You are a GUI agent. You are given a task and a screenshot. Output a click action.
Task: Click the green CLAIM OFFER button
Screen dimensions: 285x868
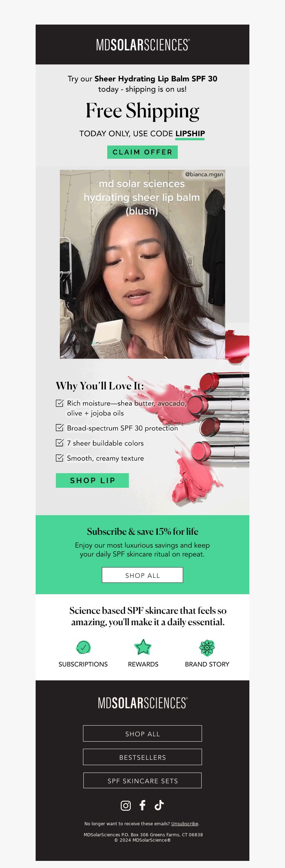click(x=142, y=152)
